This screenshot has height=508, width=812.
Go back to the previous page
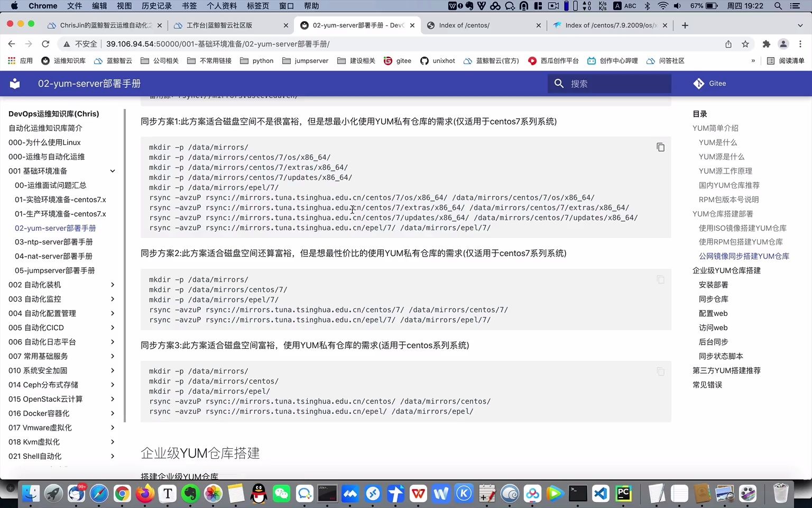click(12, 44)
